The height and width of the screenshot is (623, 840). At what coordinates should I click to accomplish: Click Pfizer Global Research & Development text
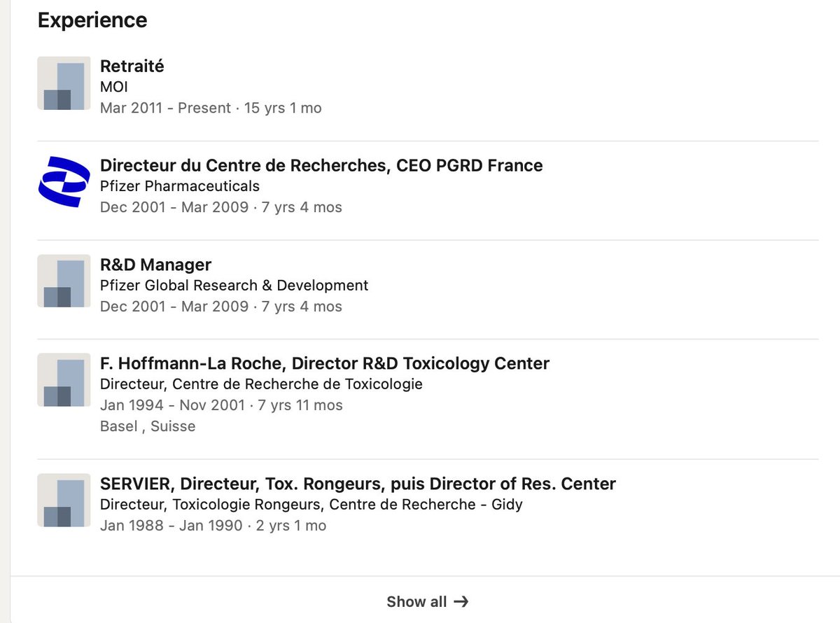click(x=234, y=286)
